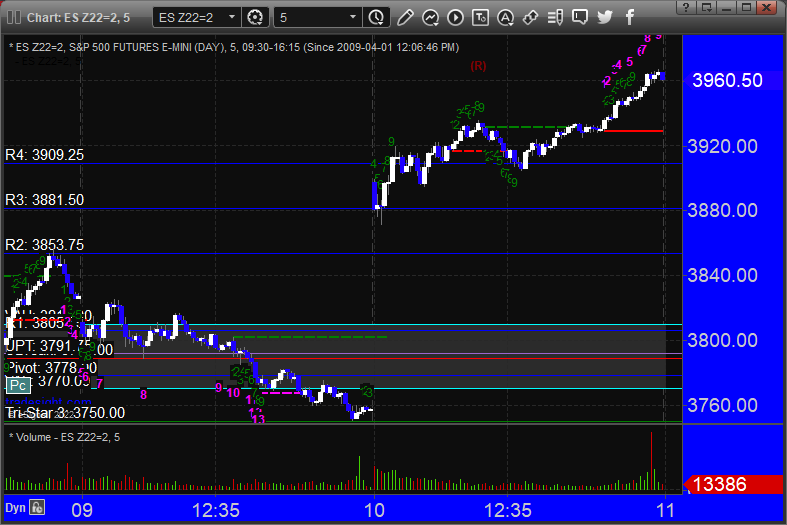Click the 11 date label on time axis
The width and height of the screenshot is (787, 525).
click(x=666, y=510)
